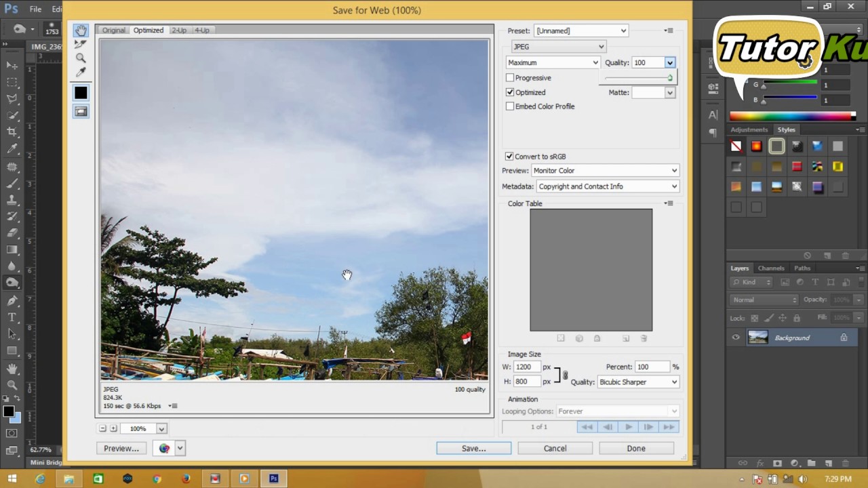This screenshot has width=868, height=488.
Task: Click the Background layer thumbnail
Action: pyautogui.click(x=757, y=338)
